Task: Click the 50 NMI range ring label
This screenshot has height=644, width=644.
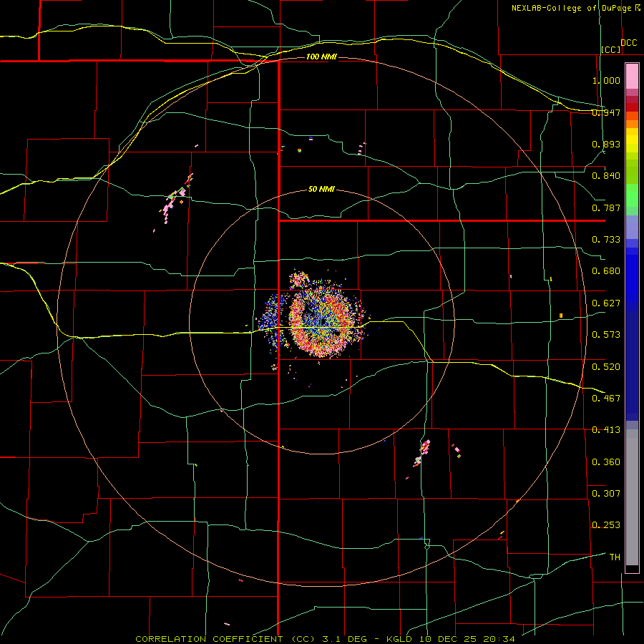Action: [321, 189]
